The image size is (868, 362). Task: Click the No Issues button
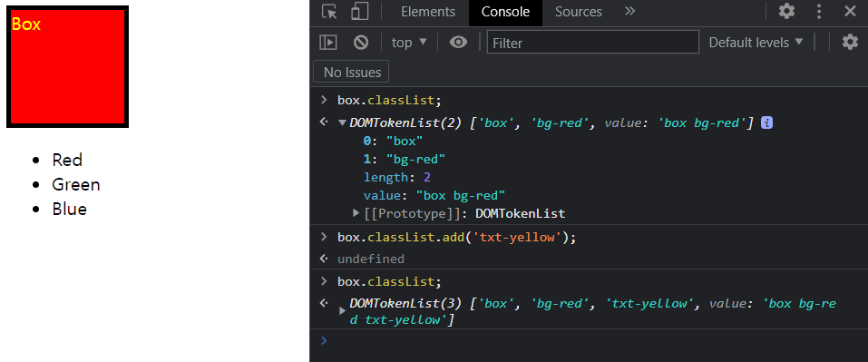click(x=352, y=72)
